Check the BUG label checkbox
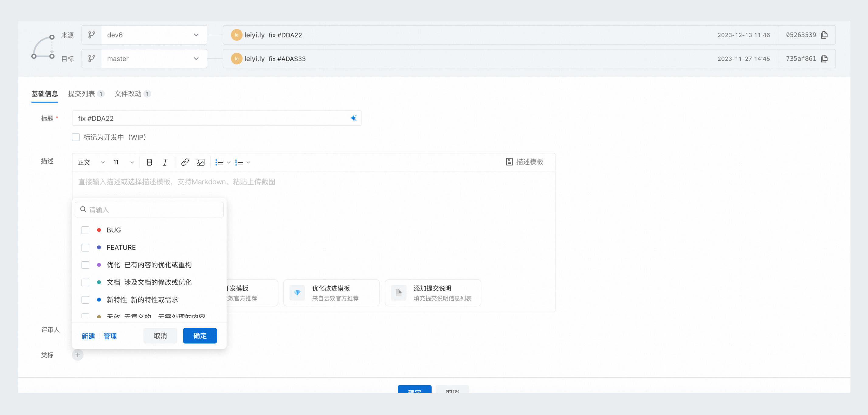The image size is (868, 415). 86,230
